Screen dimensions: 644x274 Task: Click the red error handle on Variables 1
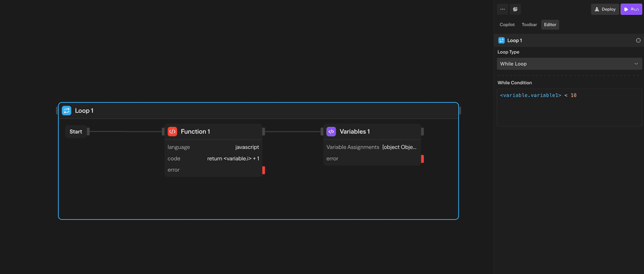(x=422, y=159)
